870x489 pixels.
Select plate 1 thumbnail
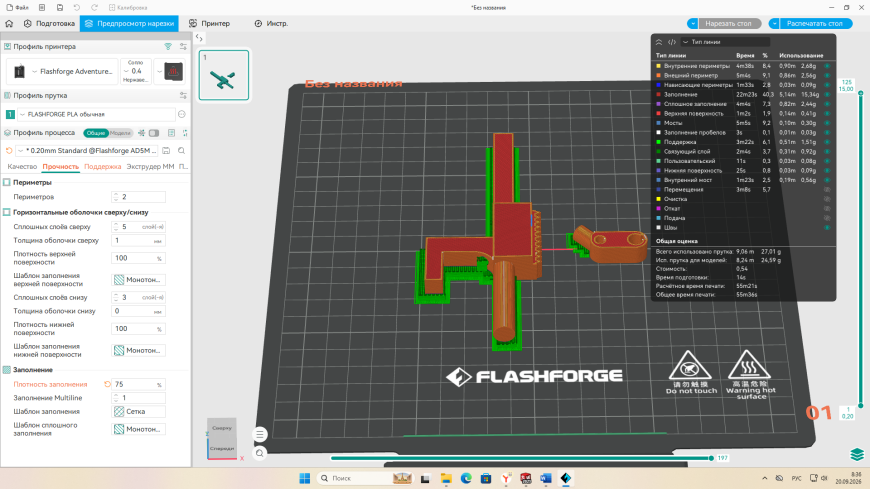pyautogui.click(x=224, y=75)
